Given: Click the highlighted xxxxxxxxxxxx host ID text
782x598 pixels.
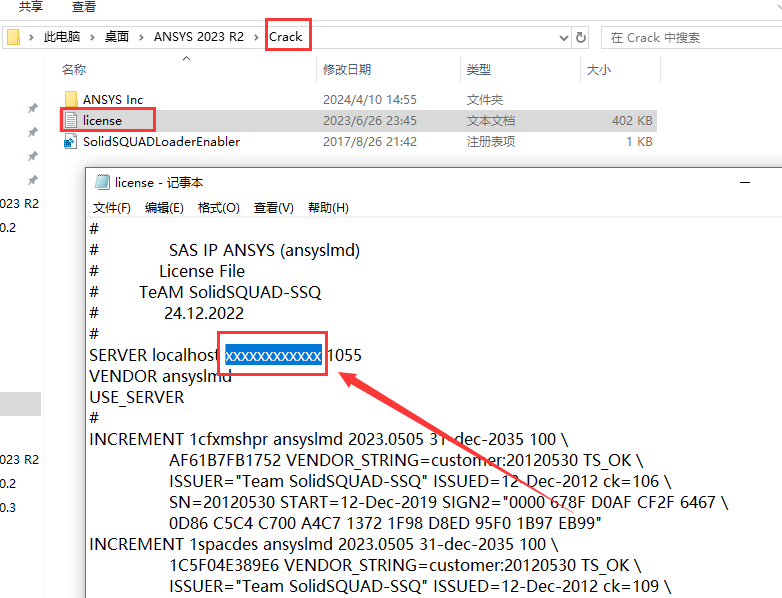Looking at the screenshot, I should (273, 355).
